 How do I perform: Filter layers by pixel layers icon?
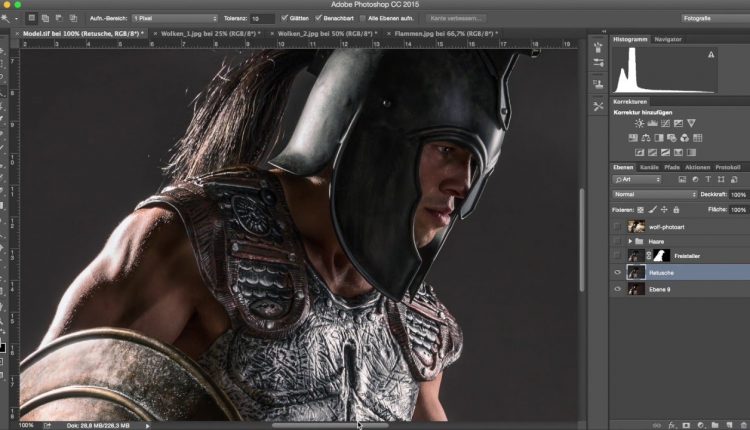pos(682,180)
